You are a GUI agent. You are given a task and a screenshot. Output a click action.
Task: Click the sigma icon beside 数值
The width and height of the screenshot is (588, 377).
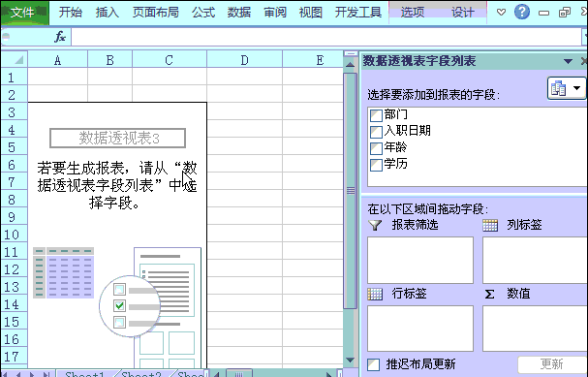pyautogui.click(x=489, y=294)
